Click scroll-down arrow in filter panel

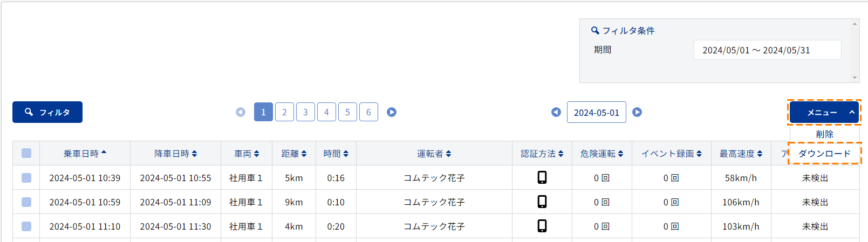[x=855, y=78]
